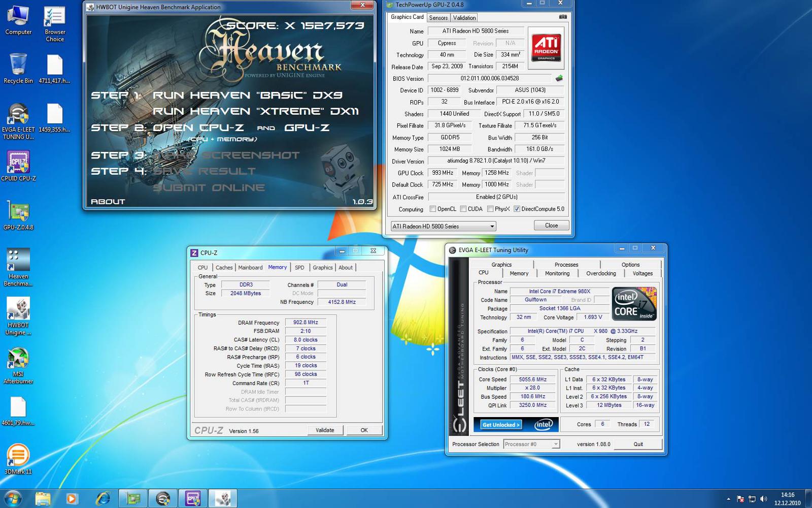Switch to Validation tab in GPU-Z
Image resolution: width=812 pixels, height=508 pixels.
(464, 18)
